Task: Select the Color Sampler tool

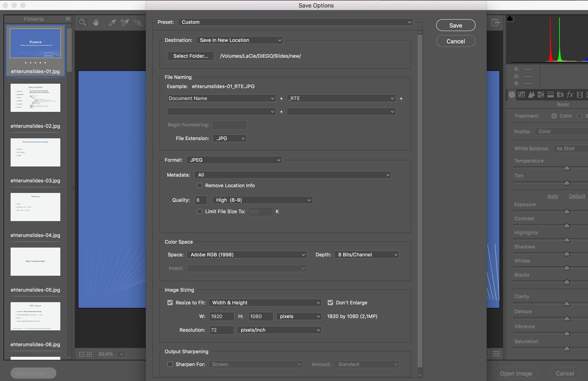Action: pyautogui.click(x=124, y=23)
